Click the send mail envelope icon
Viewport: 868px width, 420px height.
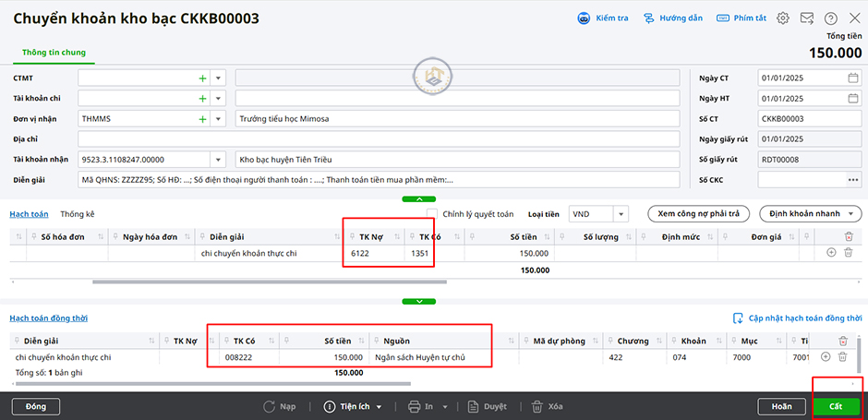[x=807, y=18]
